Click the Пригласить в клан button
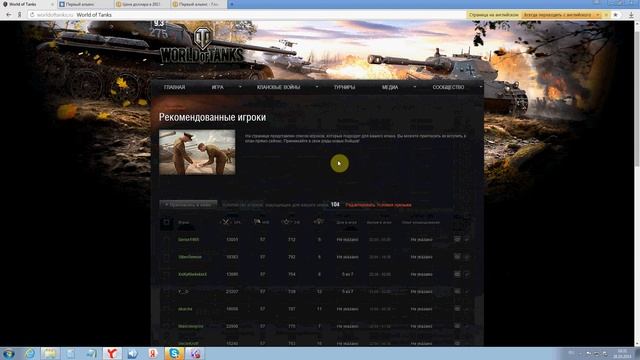Viewport: 640px width, 360px height. point(188,204)
